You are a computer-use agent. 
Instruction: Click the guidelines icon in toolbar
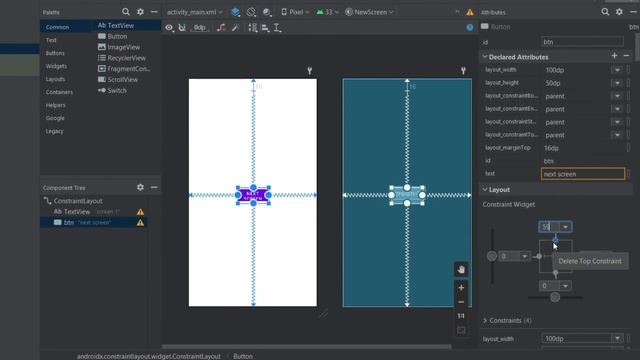point(278,28)
